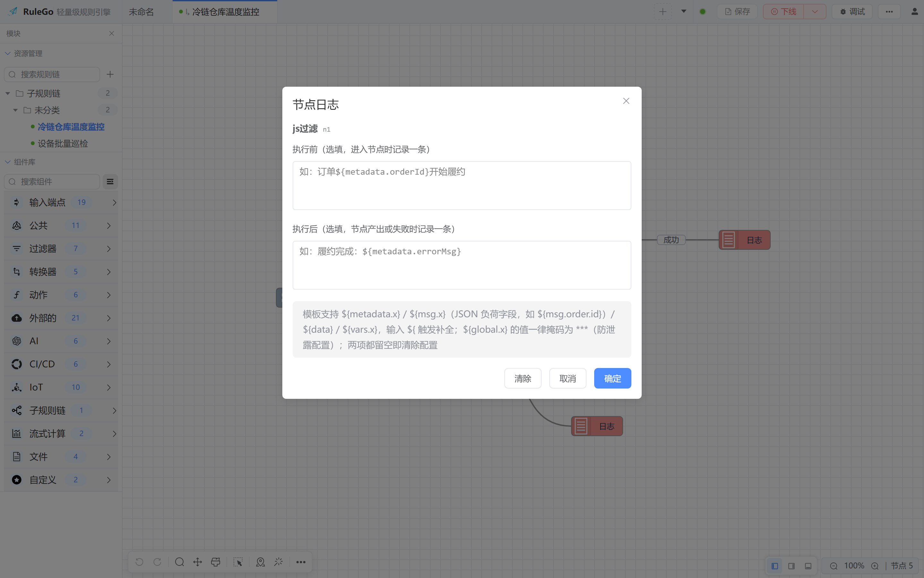Open 设备批量巡检 rule chain
The image size is (924, 578).
pyautogui.click(x=63, y=143)
